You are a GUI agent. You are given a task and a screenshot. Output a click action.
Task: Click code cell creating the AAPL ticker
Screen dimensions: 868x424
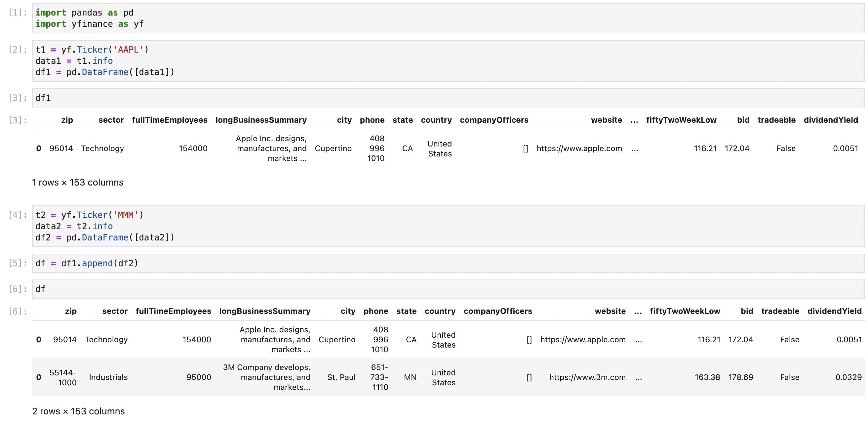tap(448, 61)
